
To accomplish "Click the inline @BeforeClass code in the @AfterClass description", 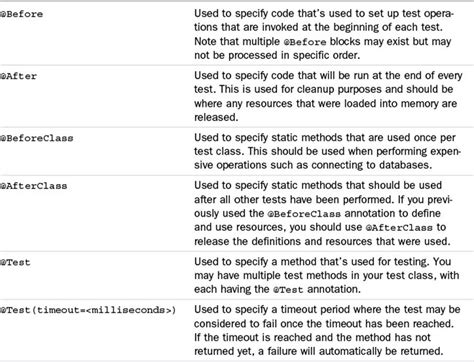I will (304, 214).
